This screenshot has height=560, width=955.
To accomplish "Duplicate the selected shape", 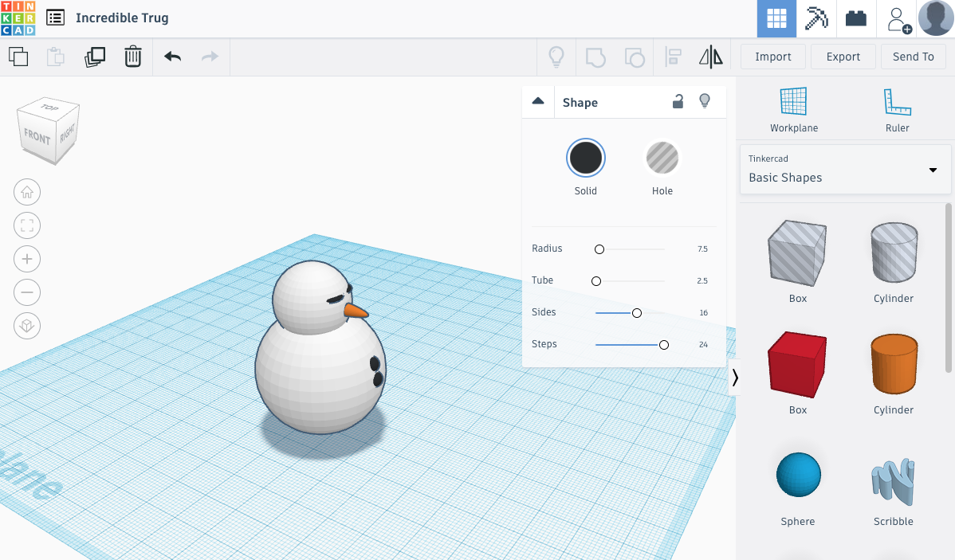I will tap(95, 57).
